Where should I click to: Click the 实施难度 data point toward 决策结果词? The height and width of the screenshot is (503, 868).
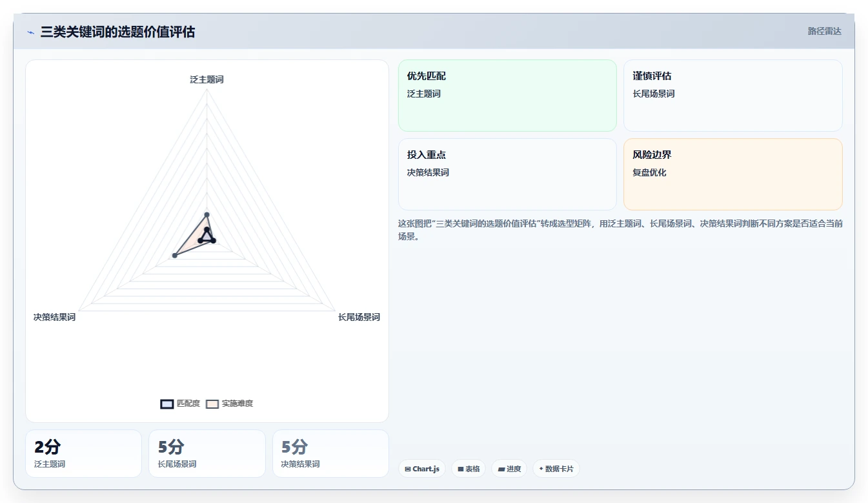175,256
